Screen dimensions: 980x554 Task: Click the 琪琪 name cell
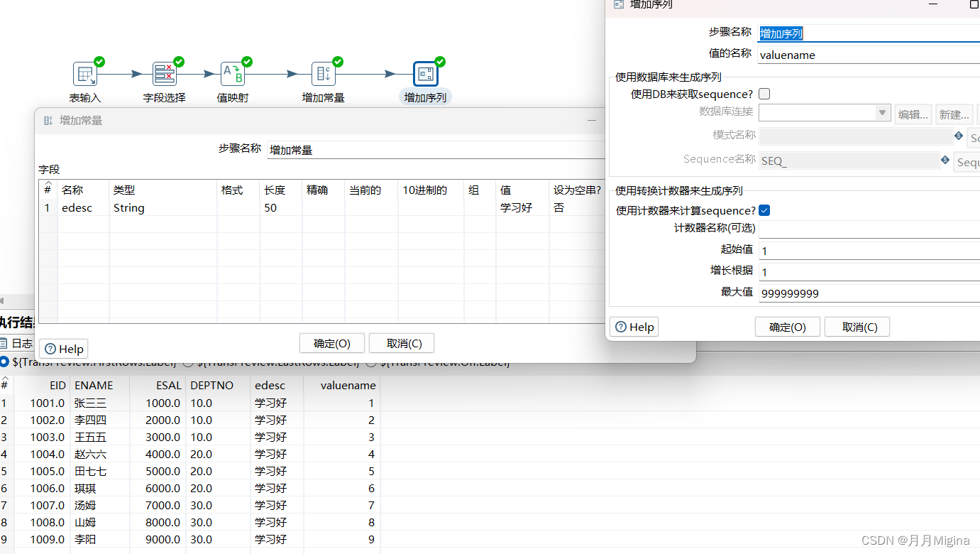pyautogui.click(x=99, y=488)
